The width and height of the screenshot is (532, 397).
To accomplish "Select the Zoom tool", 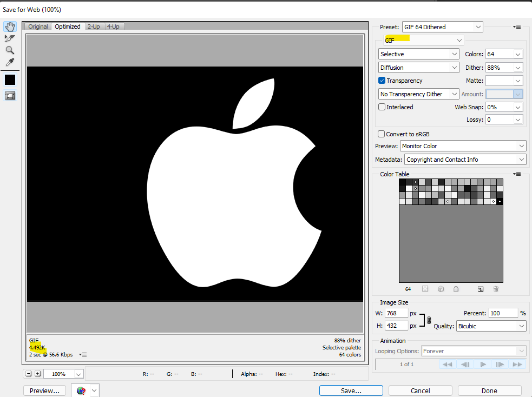I will (10, 50).
